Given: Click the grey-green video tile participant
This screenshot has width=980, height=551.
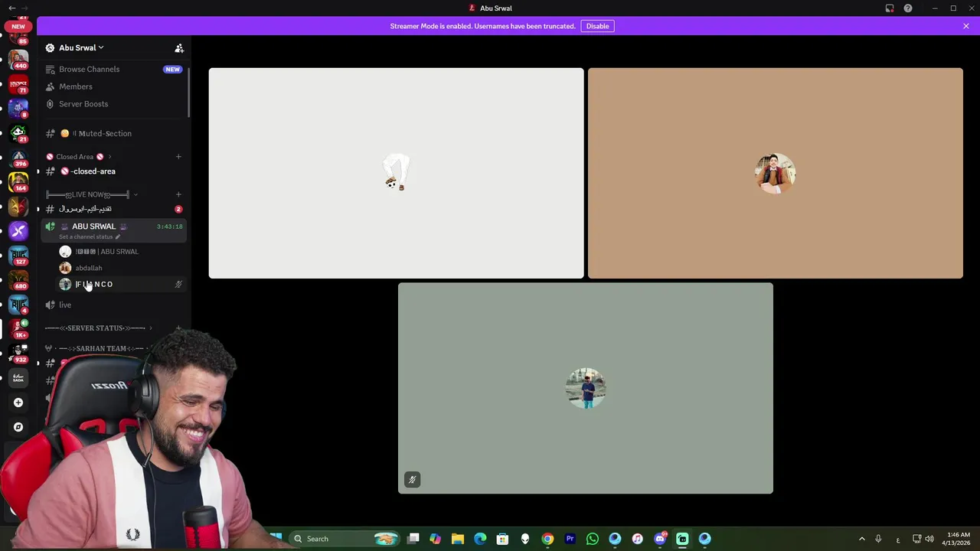Looking at the screenshot, I should [x=586, y=388].
